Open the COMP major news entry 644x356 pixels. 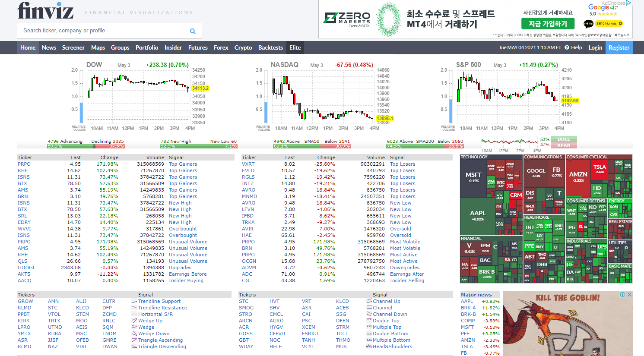[468, 321]
